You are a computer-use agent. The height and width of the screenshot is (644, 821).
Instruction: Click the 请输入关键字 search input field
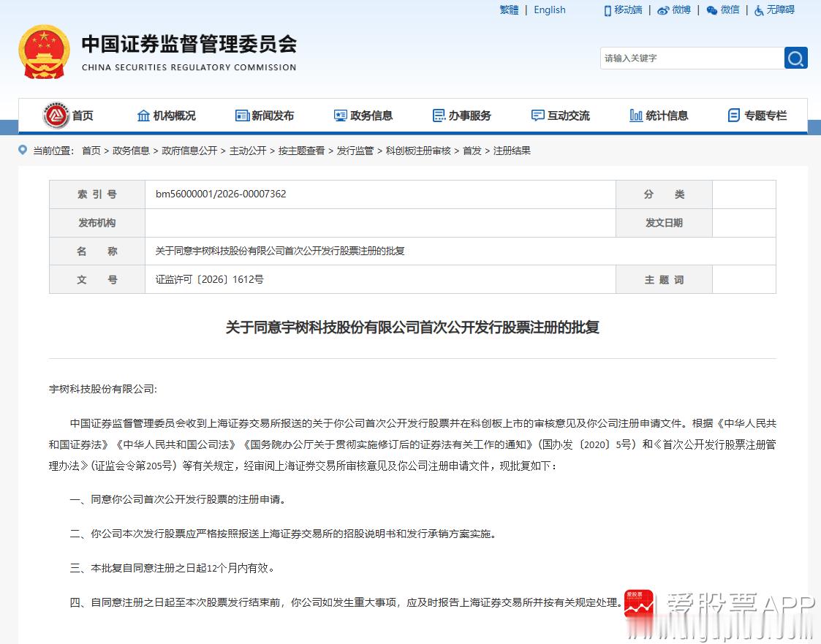click(692, 58)
